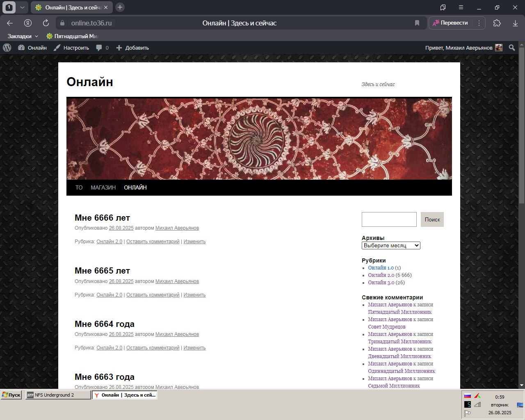Click the sidebar search text field

(389, 219)
